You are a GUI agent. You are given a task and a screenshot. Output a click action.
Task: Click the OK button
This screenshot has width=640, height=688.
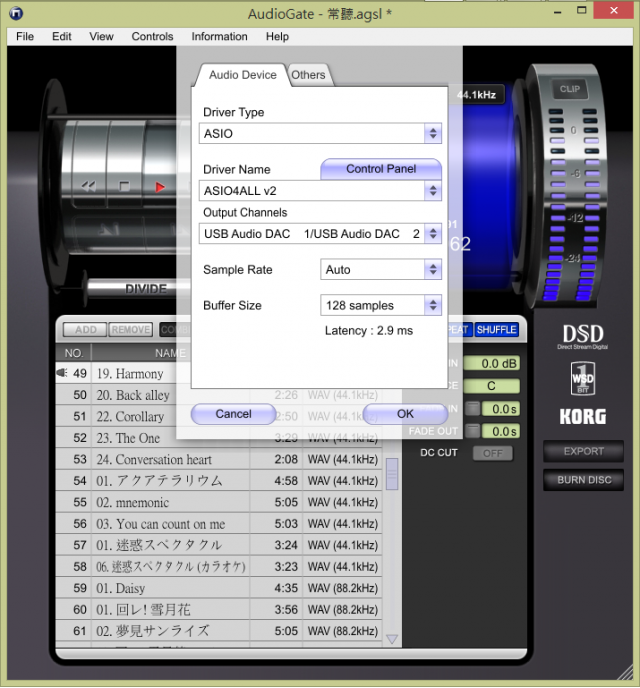pyautogui.click(x=405, y=414)
